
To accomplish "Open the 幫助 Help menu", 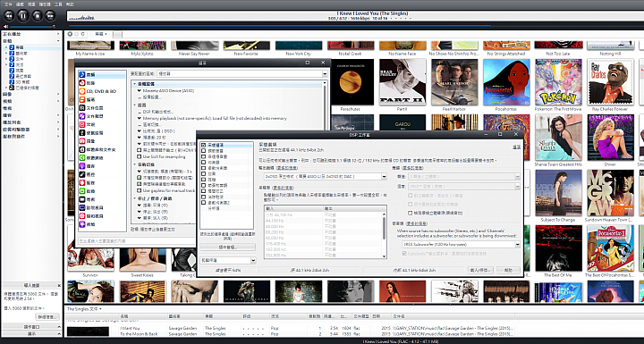I will (70, 4).
